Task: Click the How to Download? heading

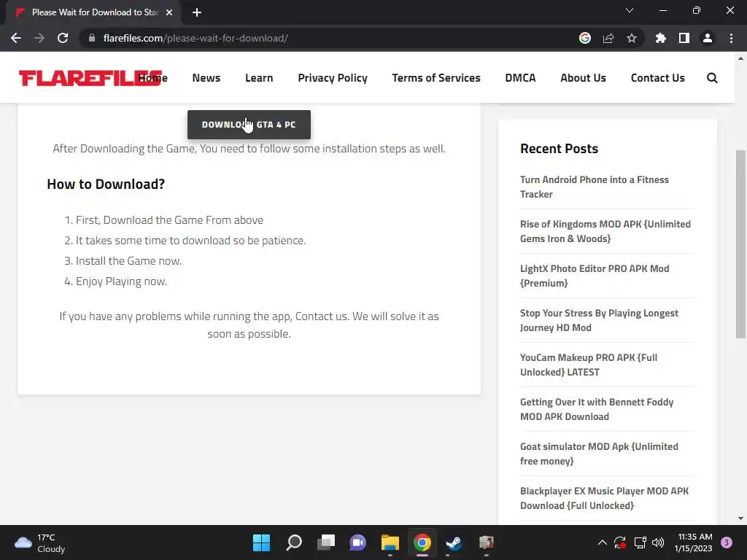Action: [106, 184]
